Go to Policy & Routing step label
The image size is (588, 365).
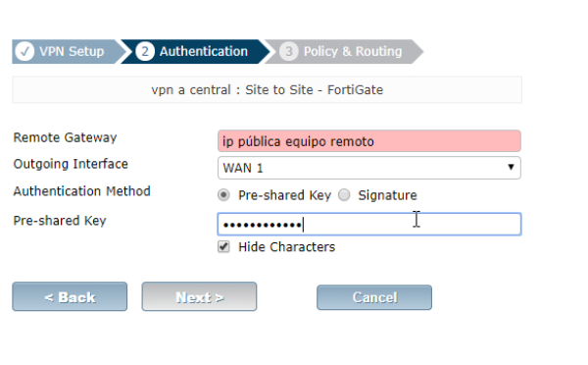[353, 51]
